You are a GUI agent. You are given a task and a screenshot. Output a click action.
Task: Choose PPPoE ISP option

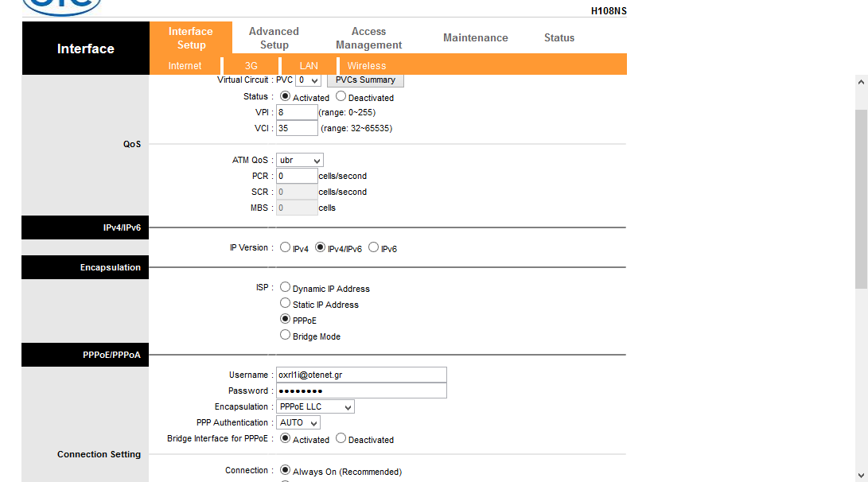(285, 319)
